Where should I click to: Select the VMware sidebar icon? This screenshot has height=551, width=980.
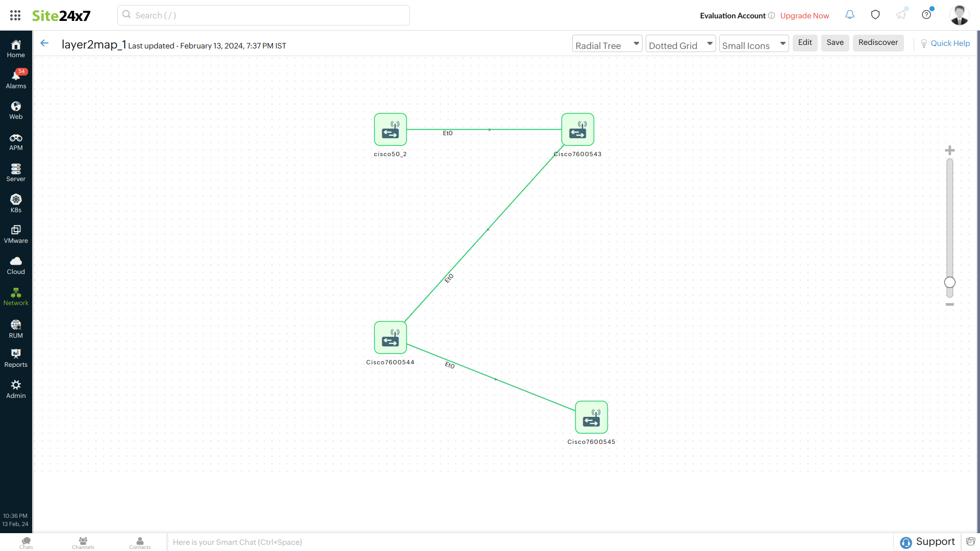pyautogui.click(x=16, y=234)
